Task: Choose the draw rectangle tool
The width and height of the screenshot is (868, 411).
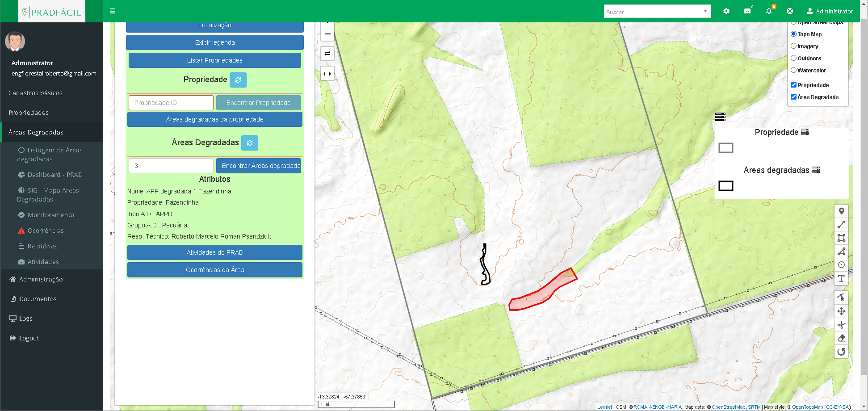Action: [x=841, y=238]
